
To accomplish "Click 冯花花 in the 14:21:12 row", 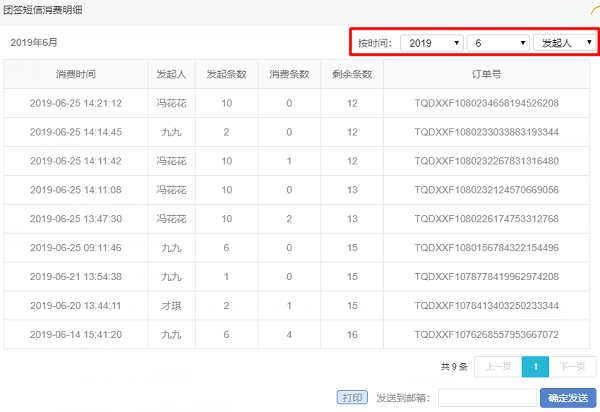I will pos(171,103).
